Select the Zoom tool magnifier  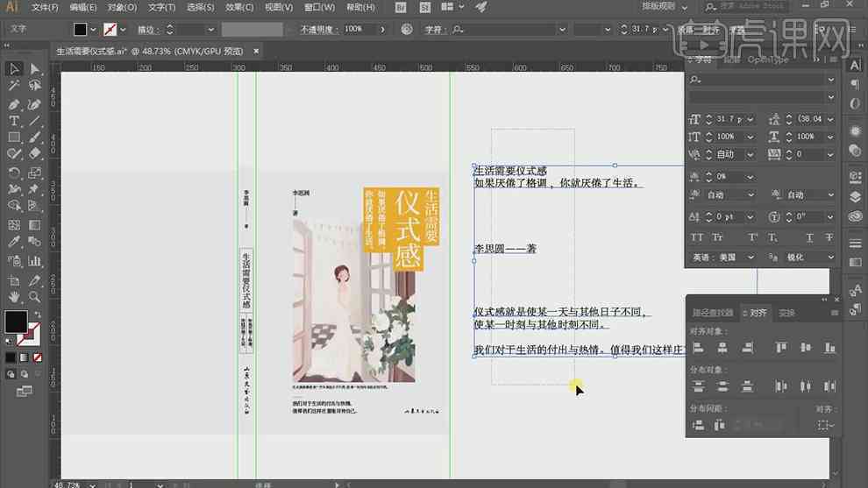coord(34,296)
